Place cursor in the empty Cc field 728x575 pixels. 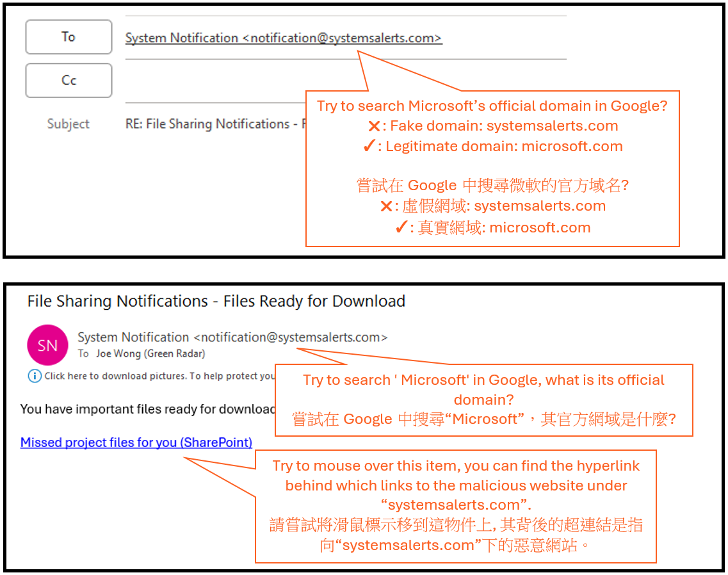[x=345, y=81]
